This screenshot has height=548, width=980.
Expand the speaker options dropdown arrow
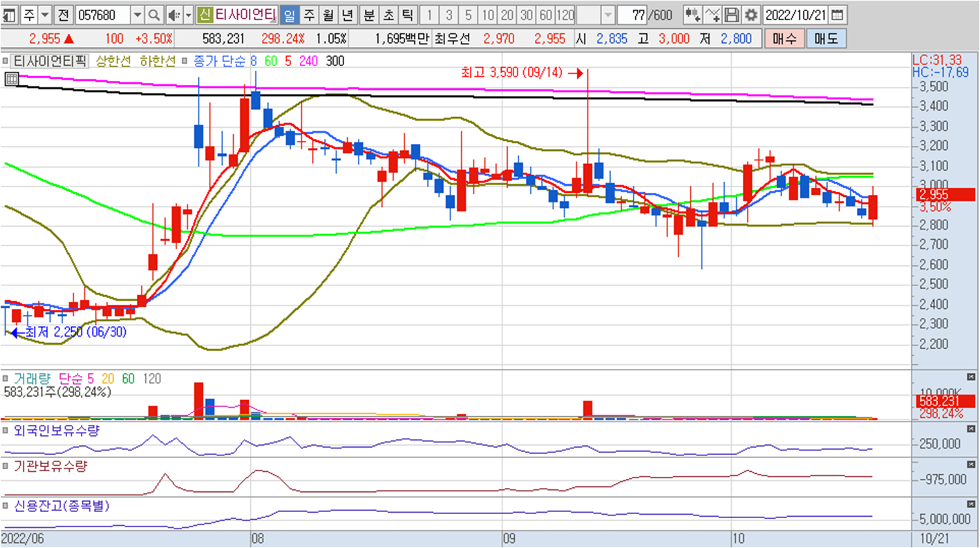point(188,14)
